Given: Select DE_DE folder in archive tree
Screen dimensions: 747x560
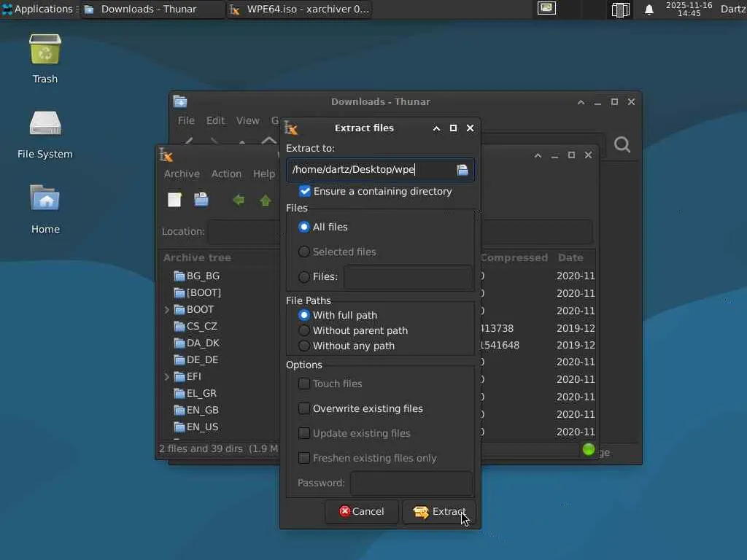Looking at the screenshot, I should [x=196, y=360].
